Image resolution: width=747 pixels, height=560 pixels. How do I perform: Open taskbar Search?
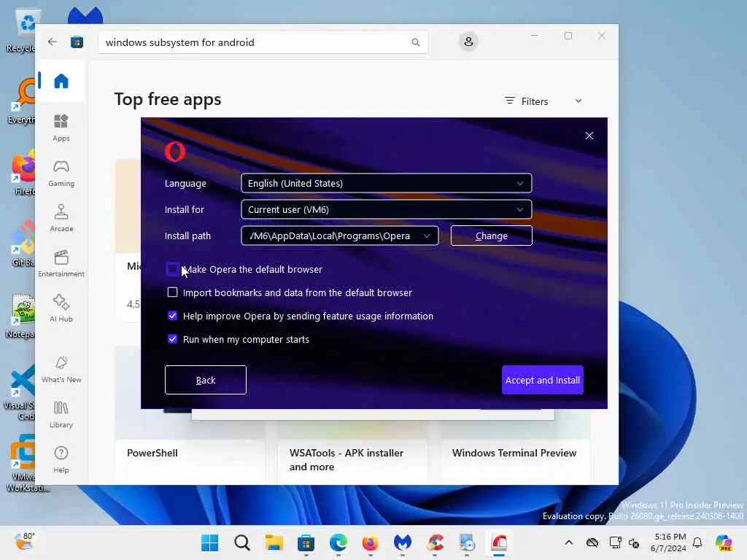[x=242, y=542]
